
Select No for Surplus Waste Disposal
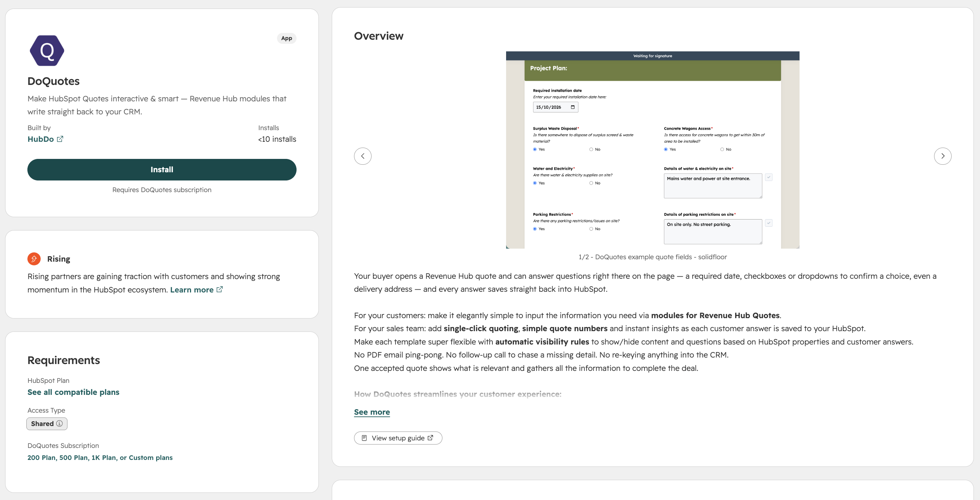coord(591,150)
